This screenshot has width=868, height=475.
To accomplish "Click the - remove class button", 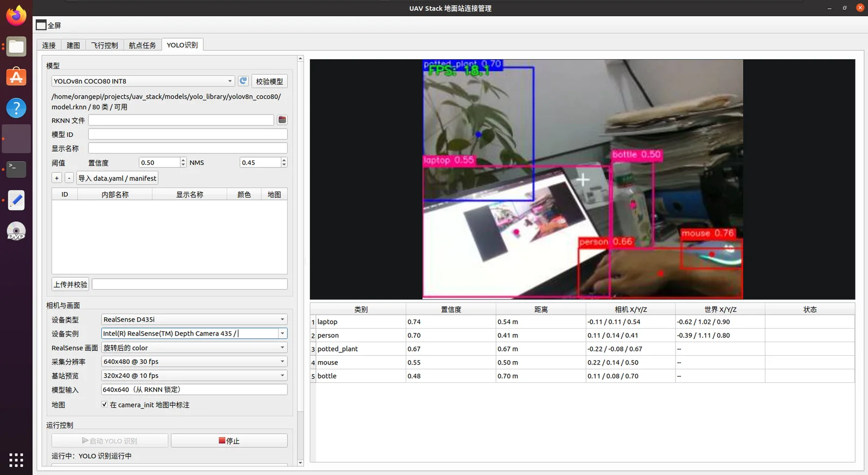I will 69,178.
